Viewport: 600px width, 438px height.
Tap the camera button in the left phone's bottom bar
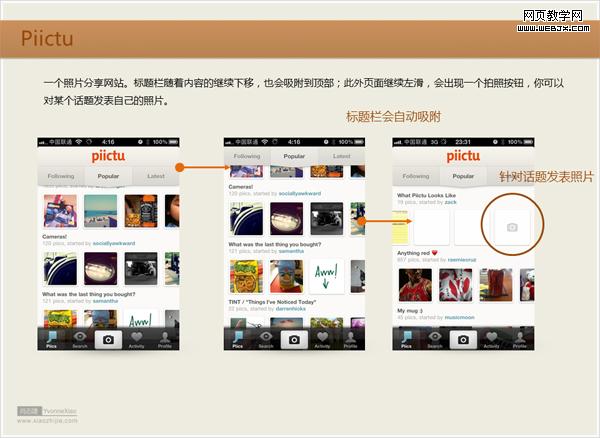[x=108, y=340]
